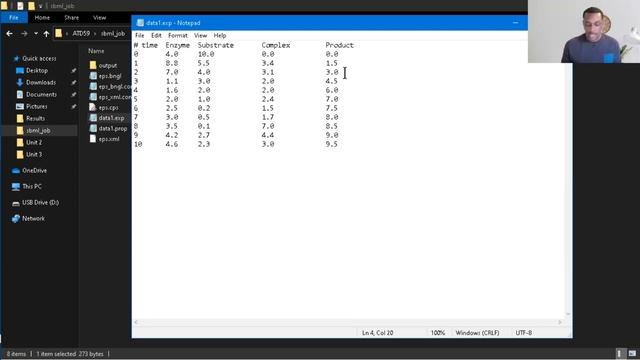Switch to Home ribbon tab in Explorer
This screenshot has height=360, width=640.
(42, 18)
